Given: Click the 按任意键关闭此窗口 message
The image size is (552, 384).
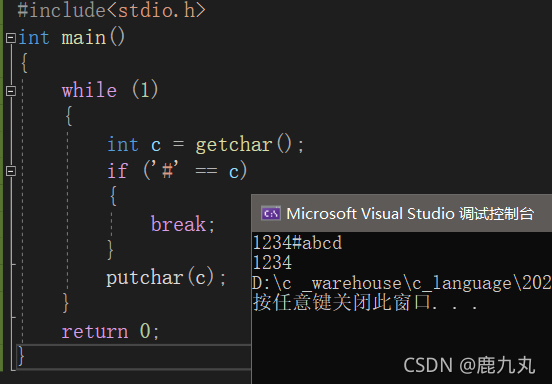Looking at the screenshot, I should pos(365,302).
